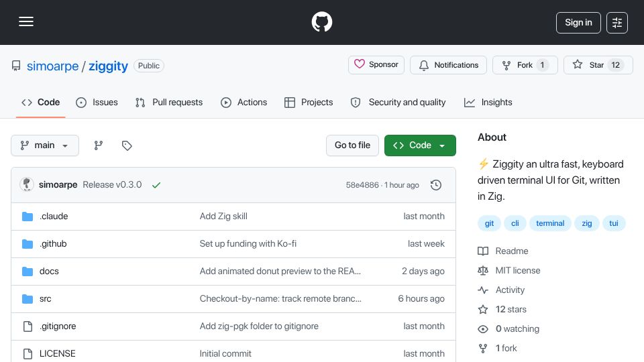Open 'Checkout-by-name: track remote' commit message

click(x=280, y=299)
